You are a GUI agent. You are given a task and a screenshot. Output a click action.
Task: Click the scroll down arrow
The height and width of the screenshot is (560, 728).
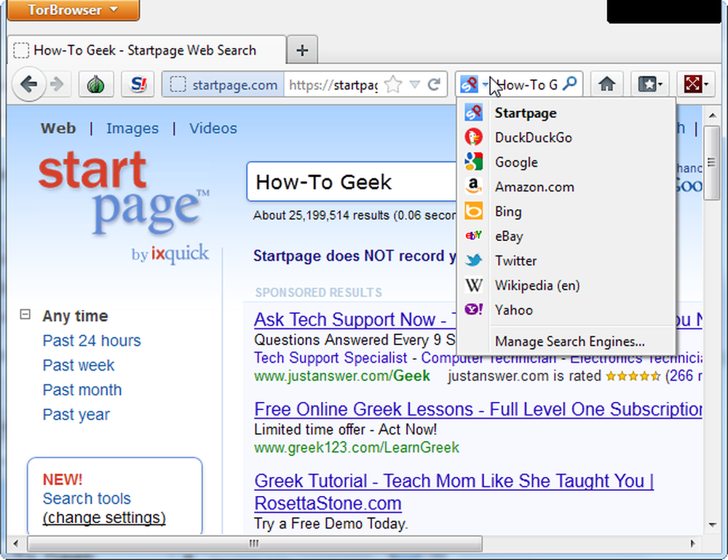[712, 525]
